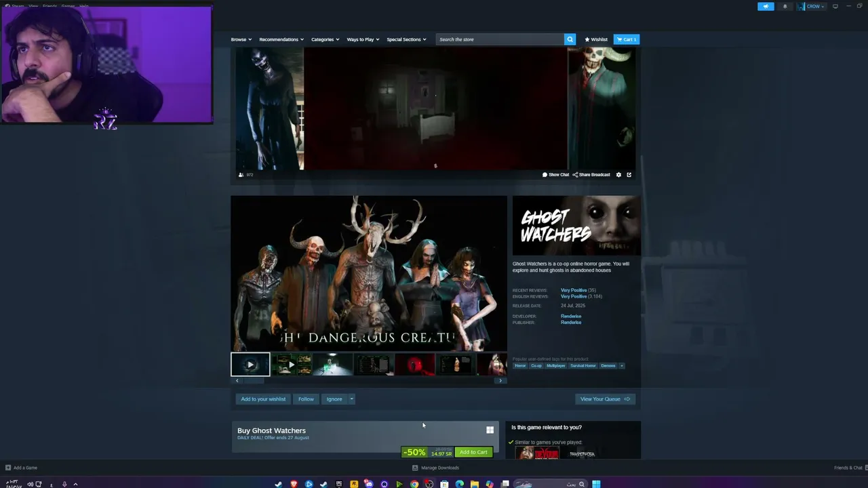The width and height of the screenshot is (868, 488).
Task: Pop out the broadcast in new window
Action: point(629,175)
